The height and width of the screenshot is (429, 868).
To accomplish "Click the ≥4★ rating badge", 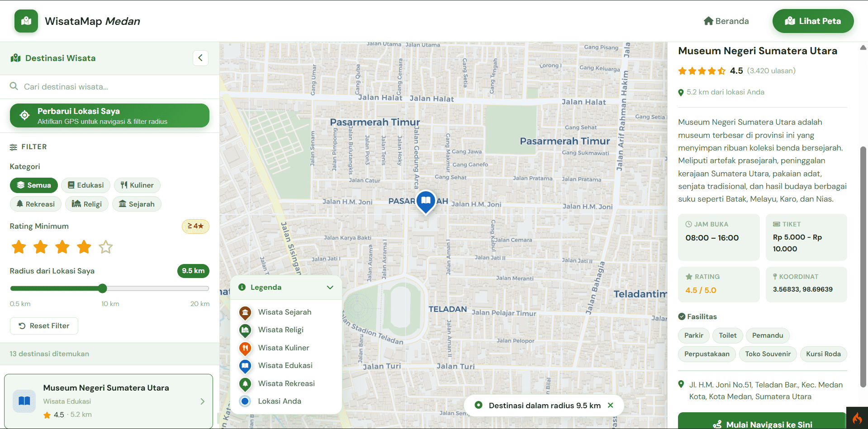I will (x=195, y=226).
